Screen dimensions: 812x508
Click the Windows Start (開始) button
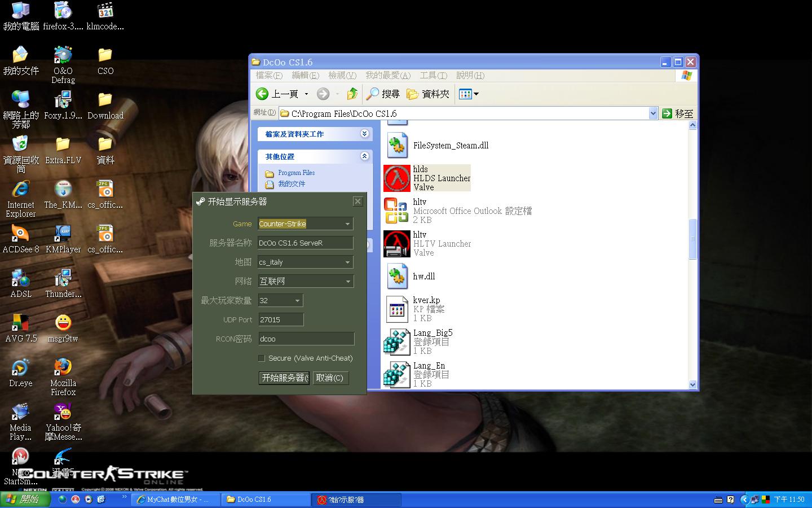point(24,499)
